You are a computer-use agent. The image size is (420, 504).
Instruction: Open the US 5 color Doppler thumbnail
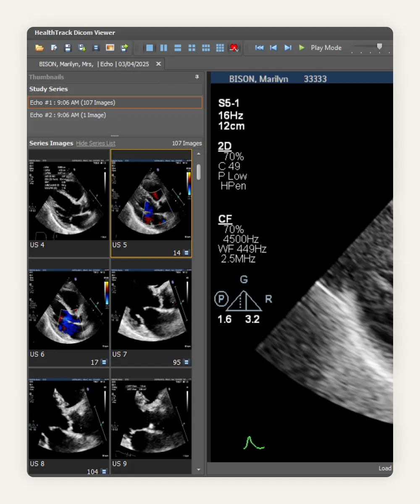point(151,203)
